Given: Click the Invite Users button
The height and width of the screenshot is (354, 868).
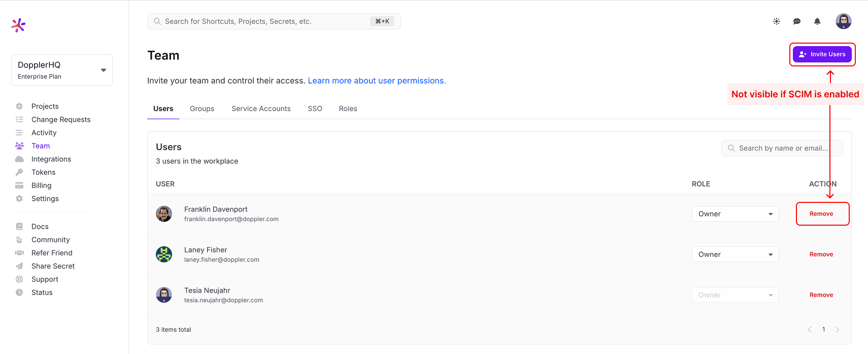Looking at the screenshot, I should pos(822,54).
